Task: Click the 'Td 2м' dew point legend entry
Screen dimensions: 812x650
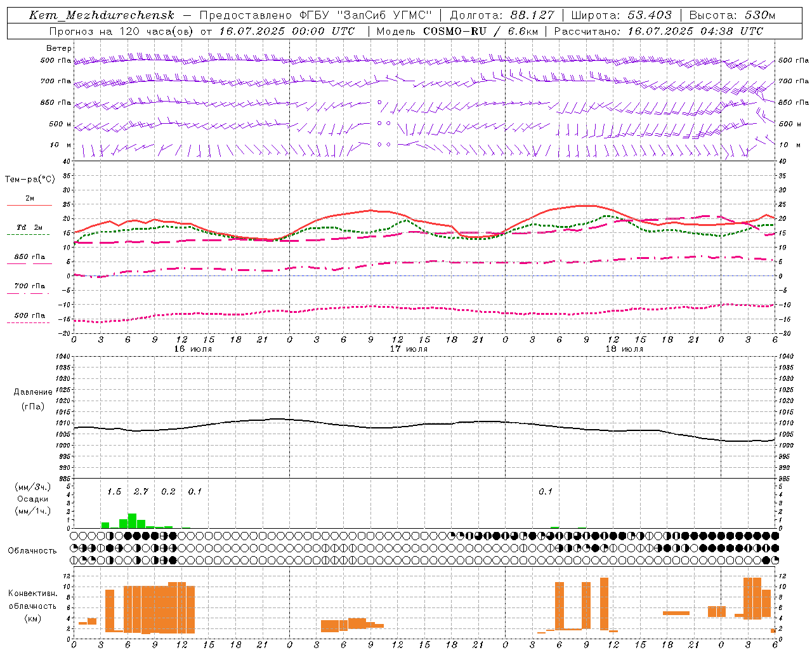Action: 29,227
